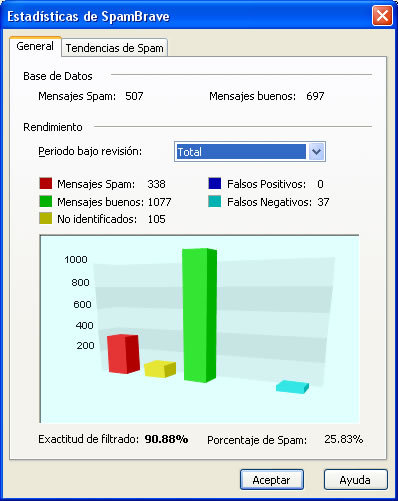
Task: Click the 200 axis label on chart
Action: [x=85, y=345]
